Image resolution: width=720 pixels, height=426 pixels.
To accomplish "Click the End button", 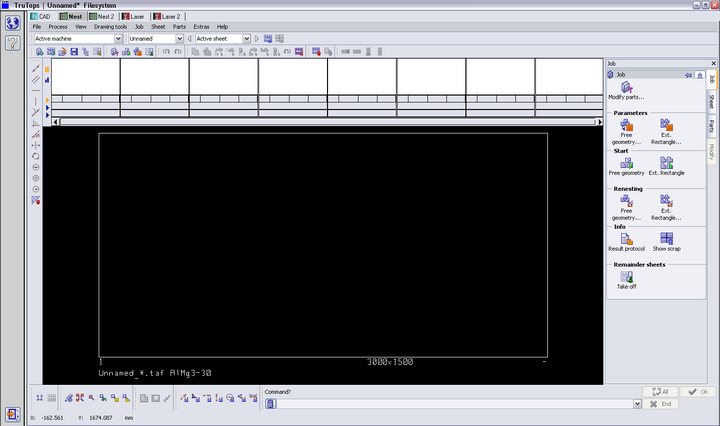I will (x=660, y=404).
